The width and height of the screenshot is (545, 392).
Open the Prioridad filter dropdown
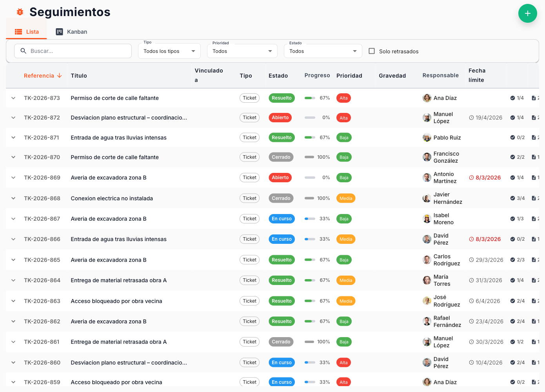pos(242,51)
